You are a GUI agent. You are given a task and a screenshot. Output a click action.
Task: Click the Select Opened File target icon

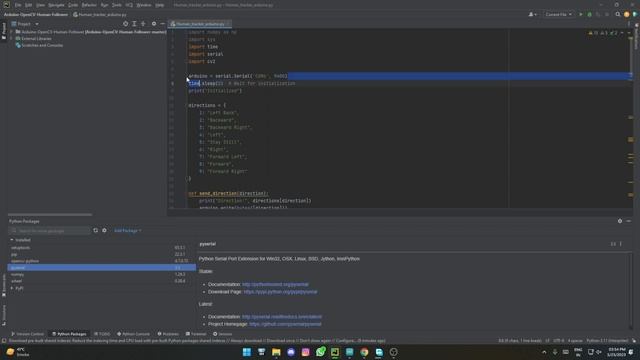click(x=125, y=24)
